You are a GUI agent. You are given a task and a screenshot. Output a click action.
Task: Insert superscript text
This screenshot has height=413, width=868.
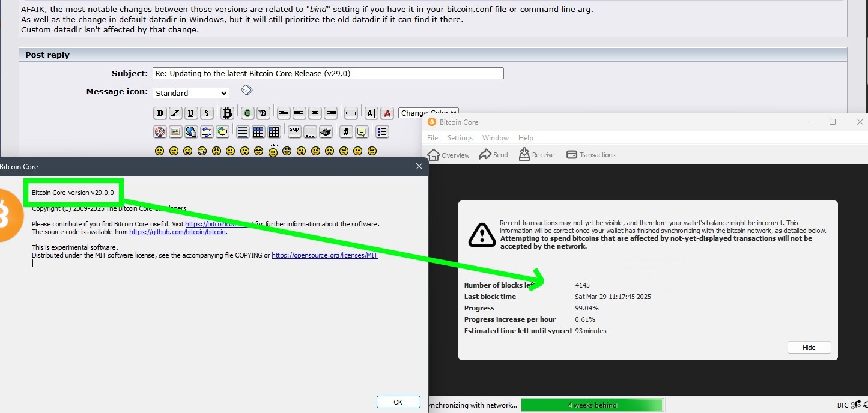(x=294, y=131)
